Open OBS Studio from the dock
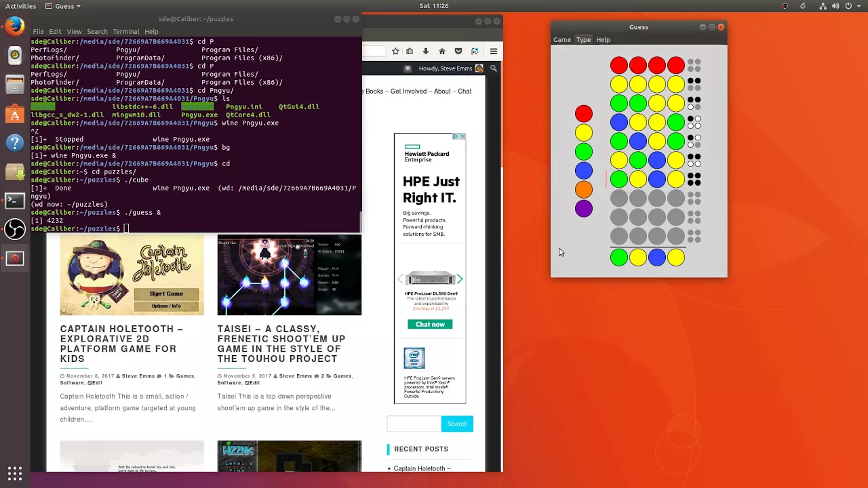Screen dimensions: 868x488 pyautogui.click(x=15, y=229)
